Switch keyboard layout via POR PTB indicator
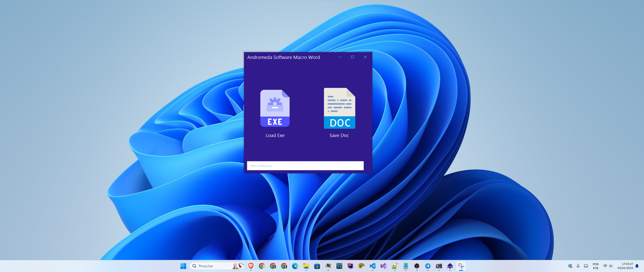 595,266
